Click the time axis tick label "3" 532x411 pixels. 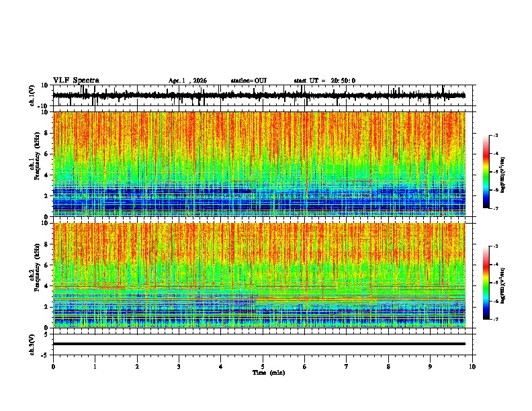(179, 367)
